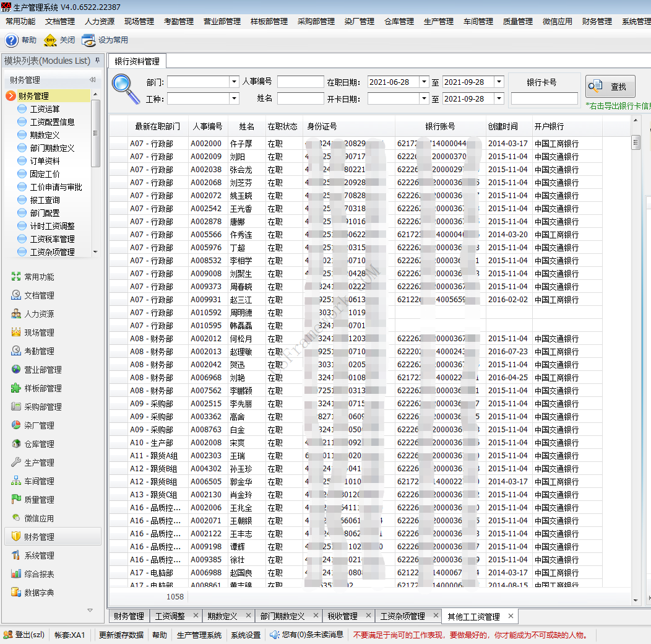The width and height of the screenshot is (651, 644).
Task: Click the 数据字典 sidebar icon
Action: point(15,593)
